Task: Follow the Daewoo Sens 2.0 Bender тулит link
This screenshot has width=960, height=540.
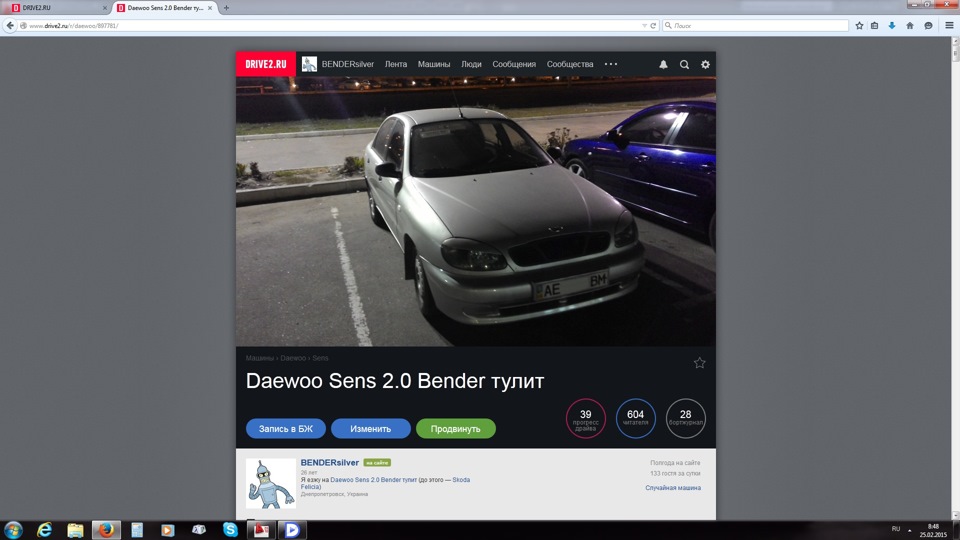Action: (x=373, y=480)
